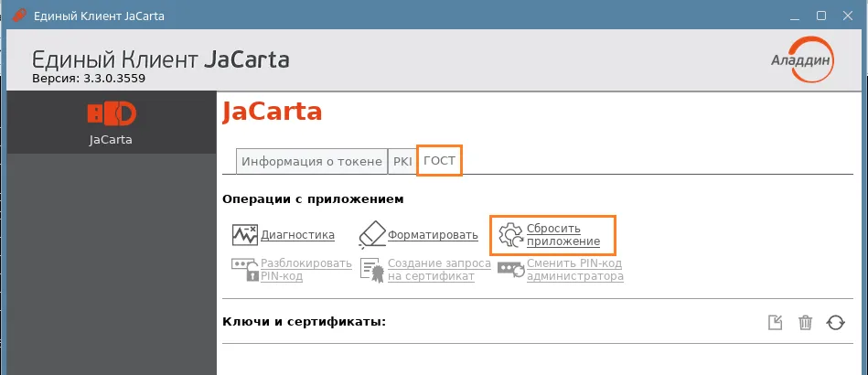Click the Сбросить приложение gear icon
868x375 pixels.
(511, 235)
